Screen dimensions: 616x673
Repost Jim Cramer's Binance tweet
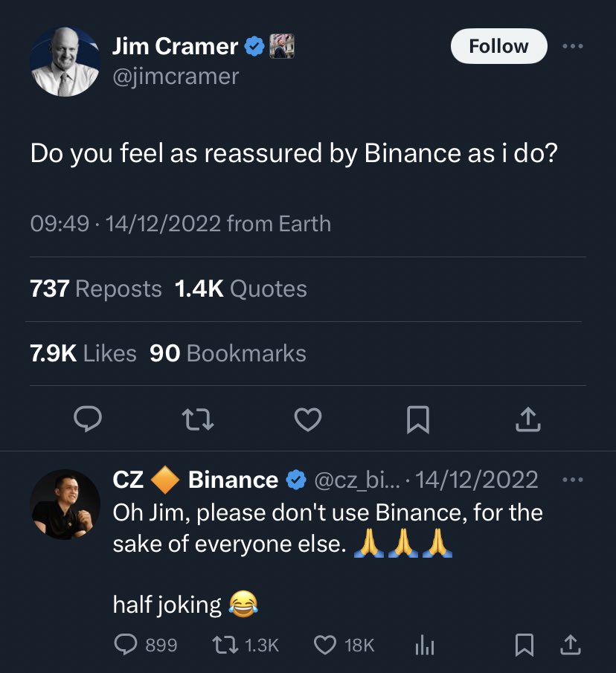[x=198, y=419]
